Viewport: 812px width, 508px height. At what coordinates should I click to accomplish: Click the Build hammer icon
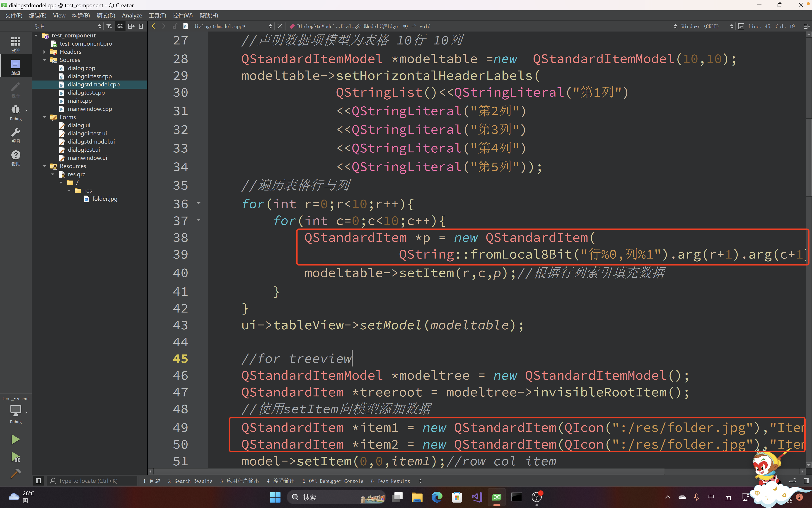[15, 473]
